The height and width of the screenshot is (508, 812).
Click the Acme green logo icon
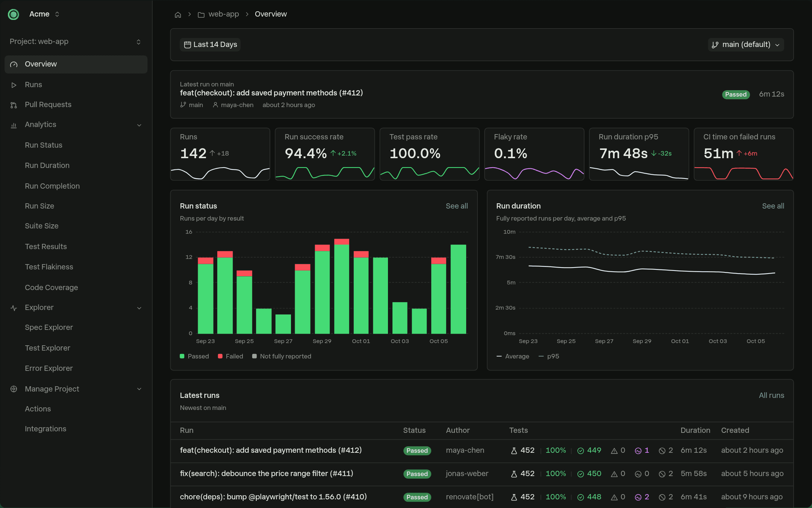point(14,14)
